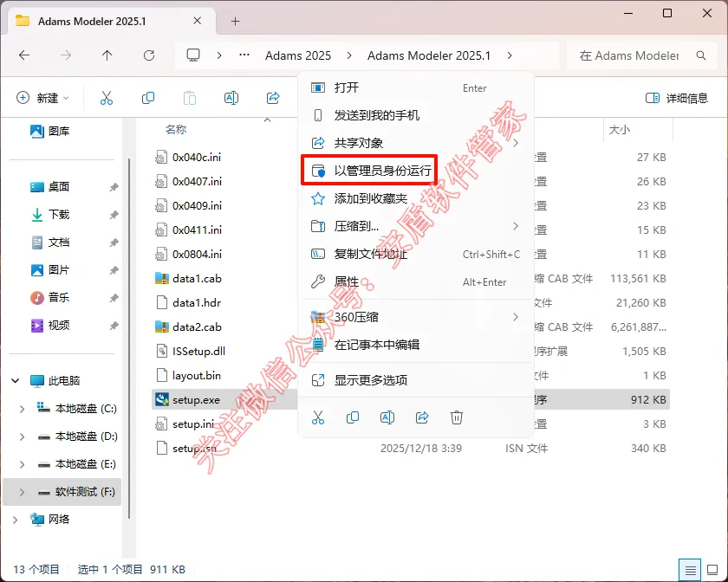Viewport: 728px width, 582px height.
Task: Expand the 共享对象 submenu arrow
Action: click(x=516, y=143)
